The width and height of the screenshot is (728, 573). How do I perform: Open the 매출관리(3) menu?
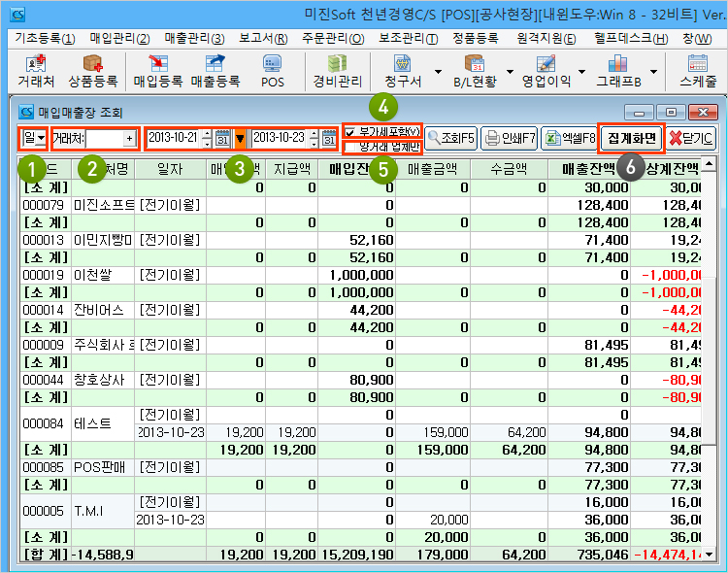(194, 38)
